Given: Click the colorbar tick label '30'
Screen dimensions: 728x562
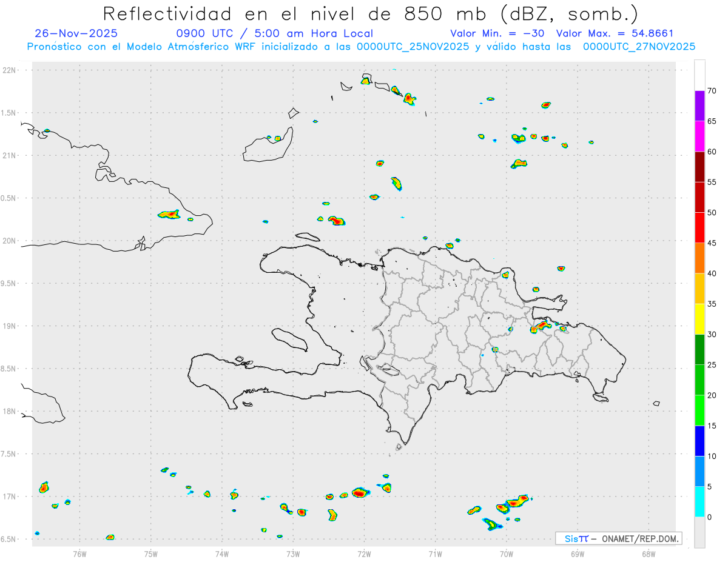Looking at the screenshot, I should click(x=712, y=335).
